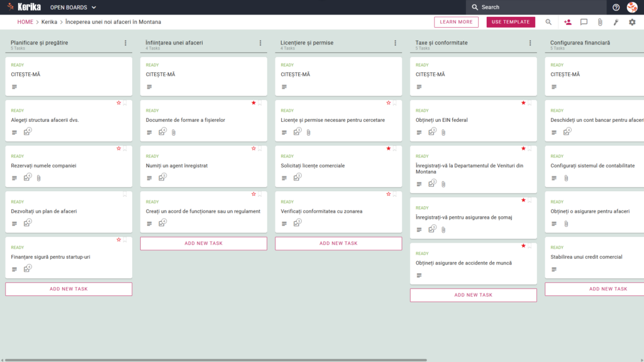Open Deschideți un cont bancar card title
This screenshot has height=362, width=644.
pos(597,120)
